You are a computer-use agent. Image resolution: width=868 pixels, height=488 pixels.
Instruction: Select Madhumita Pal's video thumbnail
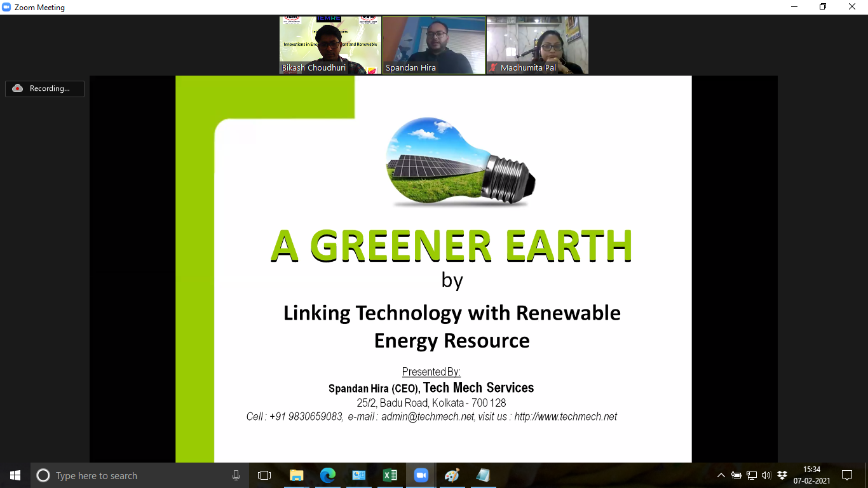click(538, 44)
